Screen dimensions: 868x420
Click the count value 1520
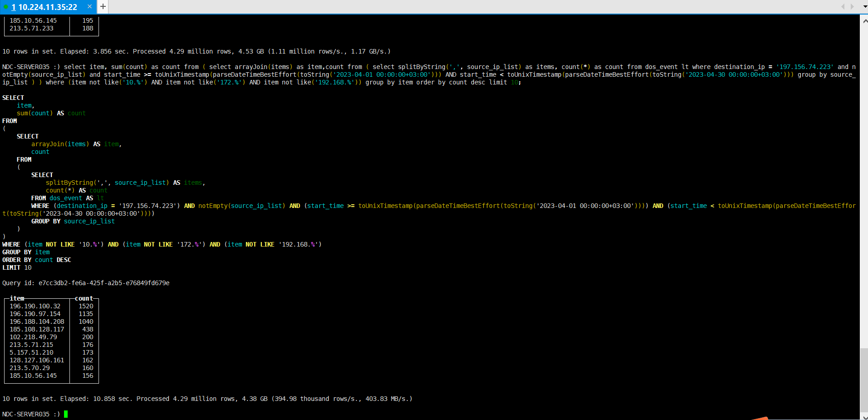tap(86, 306)
